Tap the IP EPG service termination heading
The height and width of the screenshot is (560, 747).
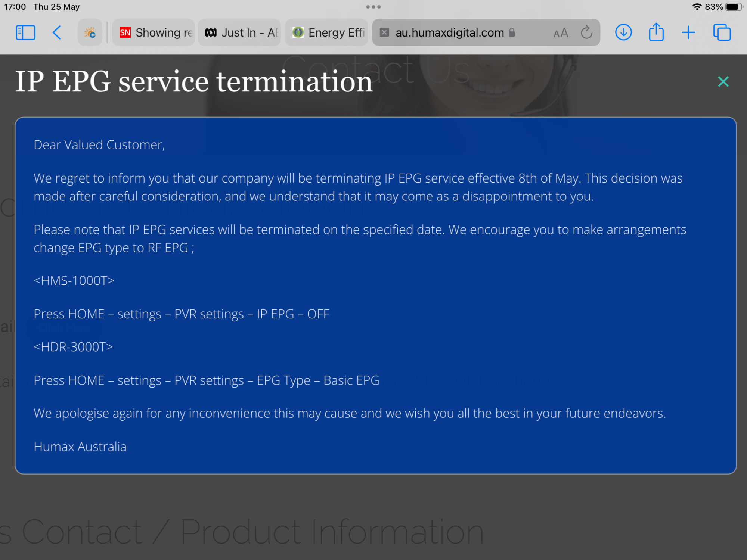[194, 82]
